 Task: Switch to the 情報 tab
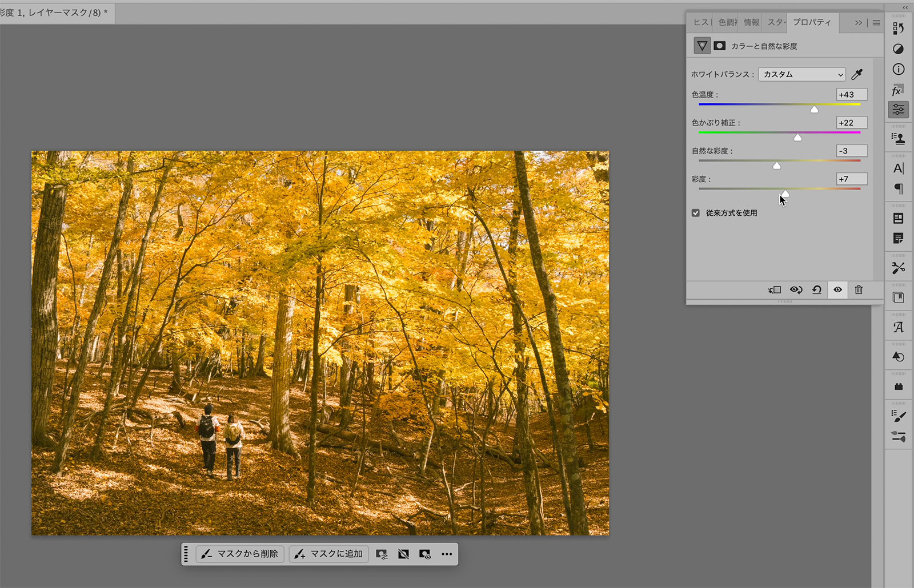751,22
